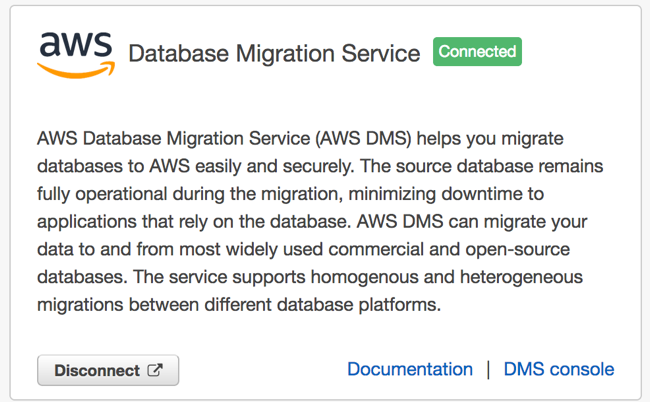Click the Database Migration Service heading
The width and height of the screenshot is (650, 402).
click(274, 53)
